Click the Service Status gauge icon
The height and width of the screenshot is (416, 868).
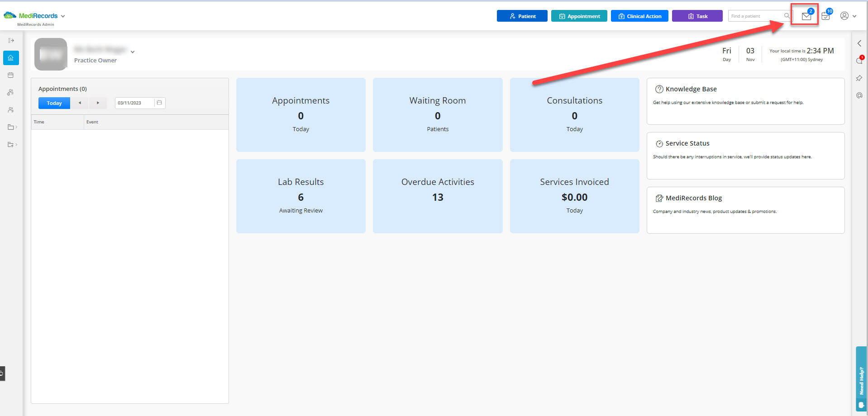pyautogui.click(x=659, y=144)
